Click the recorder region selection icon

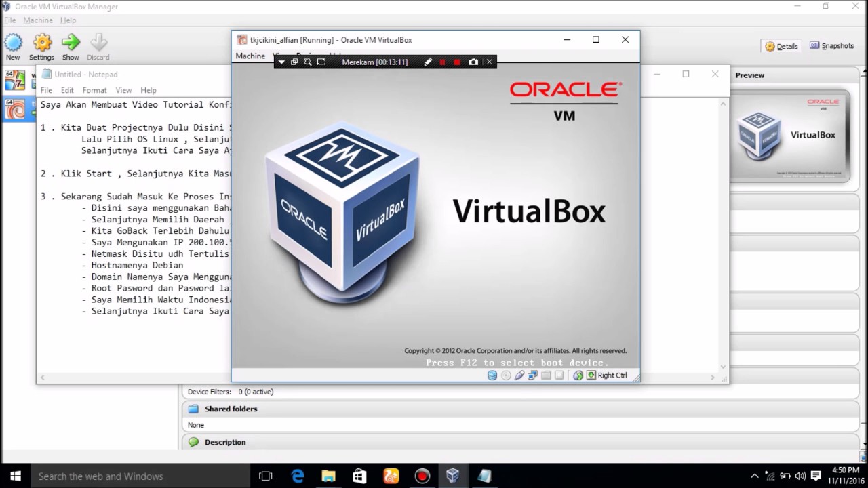pos(321,62)
